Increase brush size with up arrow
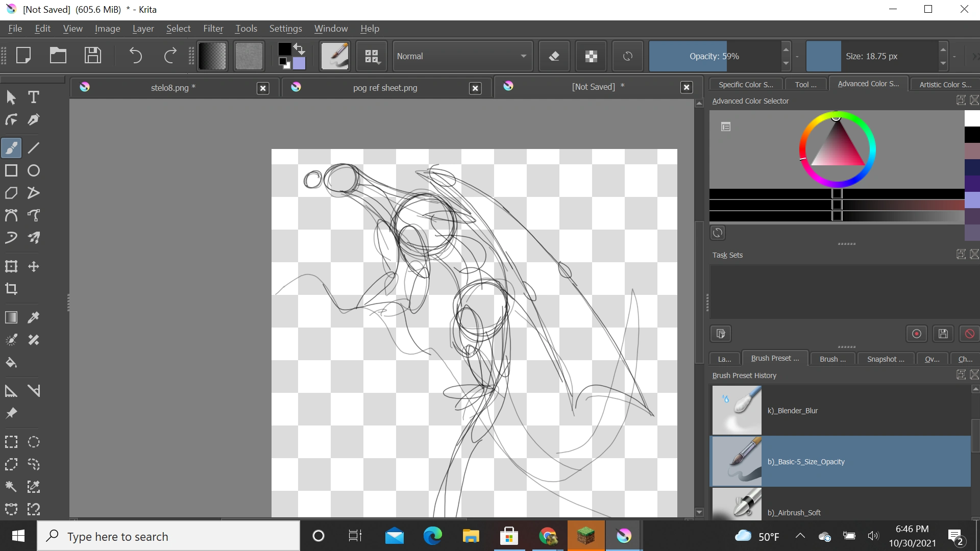 coord(943,49)
